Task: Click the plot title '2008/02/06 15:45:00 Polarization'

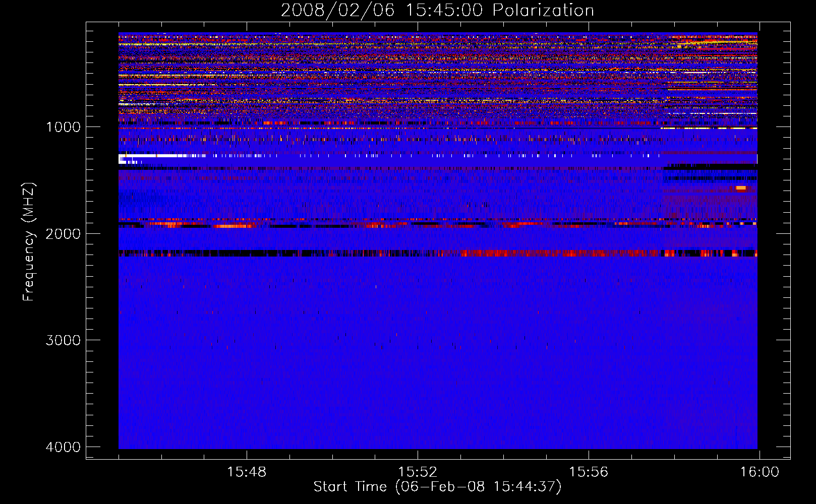Action: coord(437,10)
